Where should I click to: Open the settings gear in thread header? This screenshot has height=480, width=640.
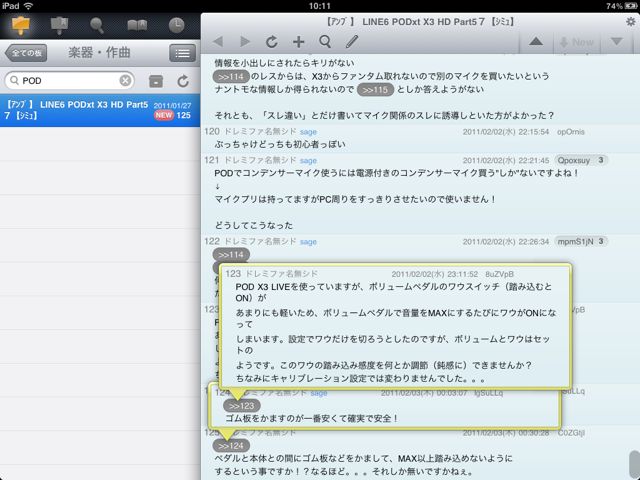coord(631,22)
